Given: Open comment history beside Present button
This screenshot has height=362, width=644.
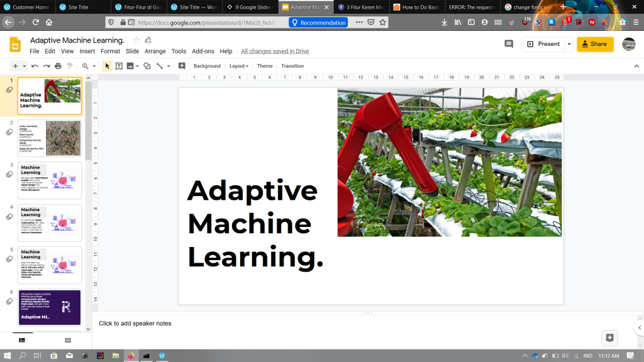Looking at the screenshot, I should pyautogui.click(x=509, y=44).
